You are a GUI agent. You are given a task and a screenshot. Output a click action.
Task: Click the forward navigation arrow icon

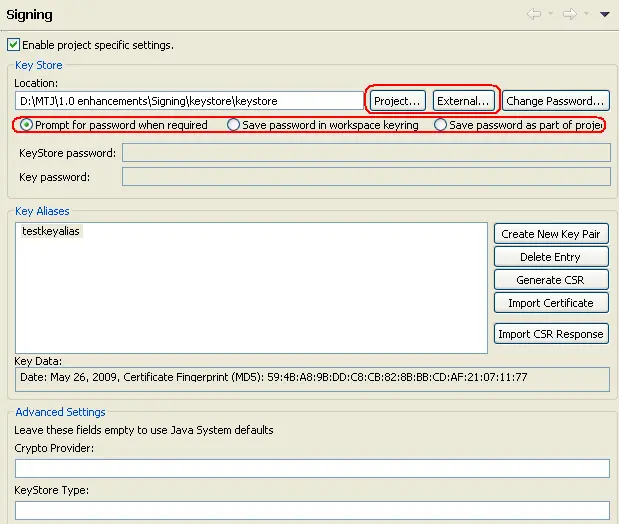click(570, 14)
